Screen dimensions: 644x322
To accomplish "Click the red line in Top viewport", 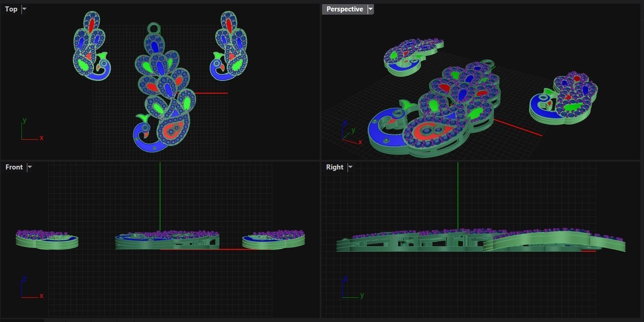I will tap(210, 93).
